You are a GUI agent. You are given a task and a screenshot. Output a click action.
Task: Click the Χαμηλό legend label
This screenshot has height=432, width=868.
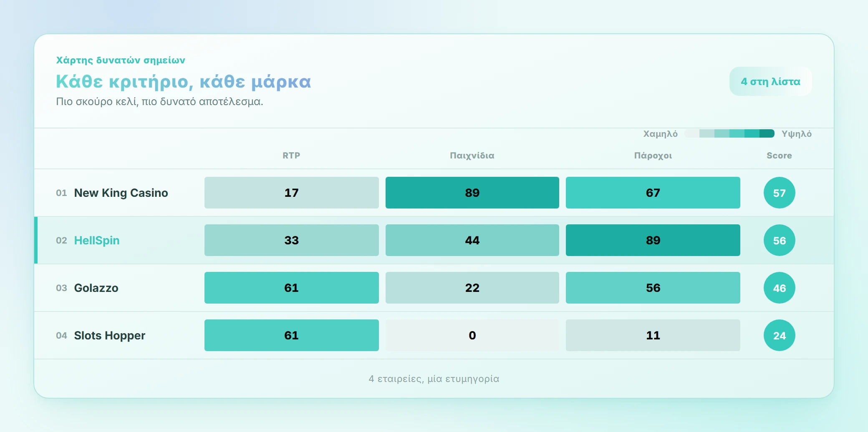[x=660, y=134]
